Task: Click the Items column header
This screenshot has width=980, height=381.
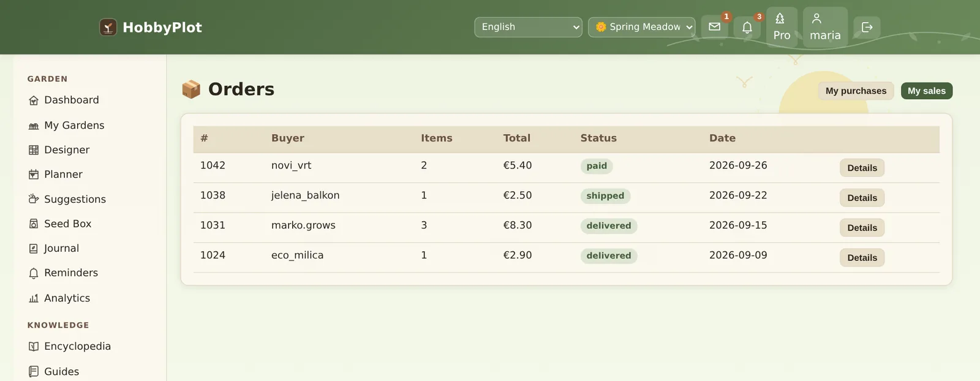Action: 437,138
